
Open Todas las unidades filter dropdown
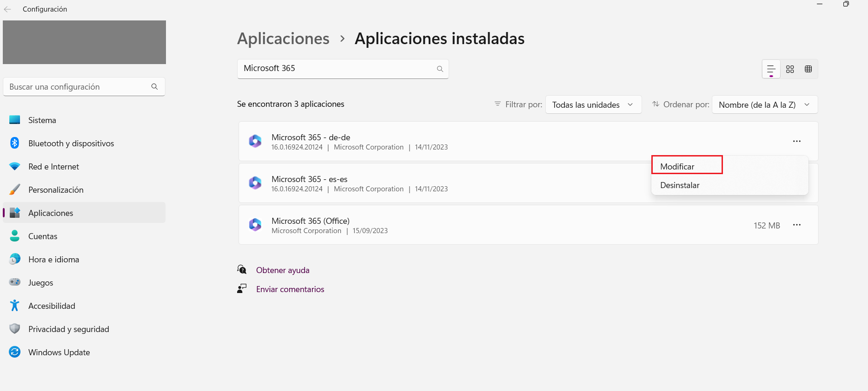pyautogui.click(x=594, y=104)
